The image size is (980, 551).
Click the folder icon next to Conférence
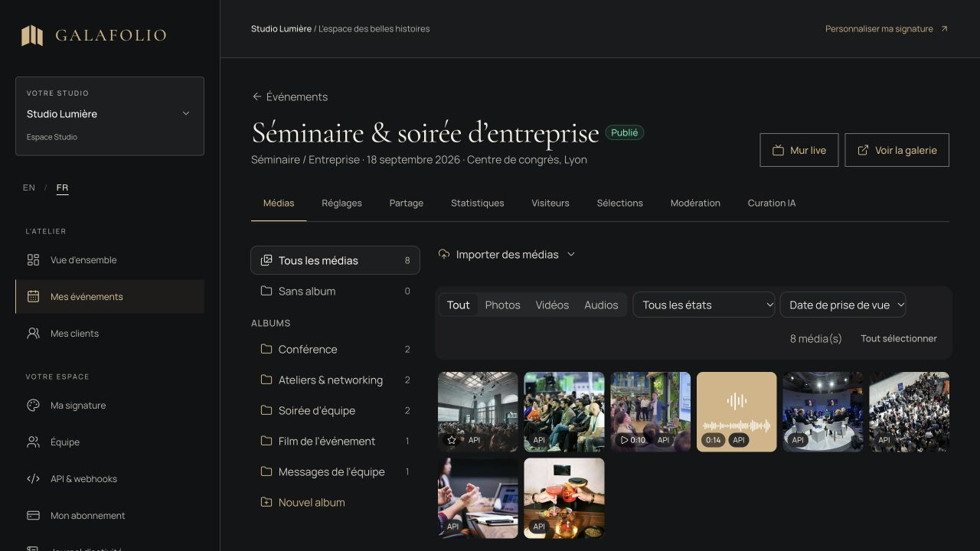click(x=266, y=350)
